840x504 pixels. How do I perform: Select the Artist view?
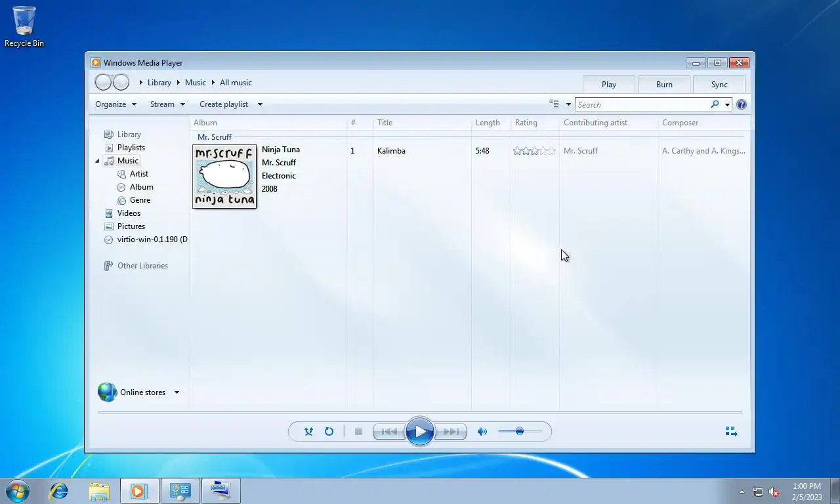[x=138, y=174]
